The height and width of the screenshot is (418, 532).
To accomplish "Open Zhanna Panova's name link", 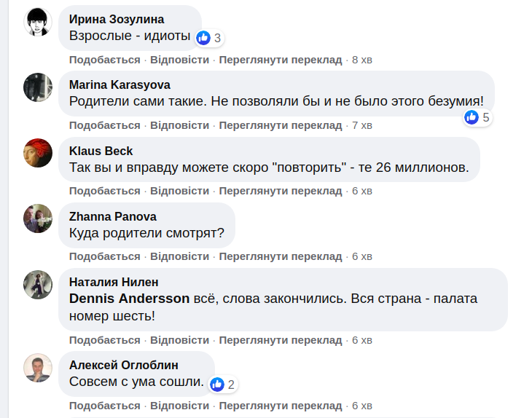I will coord(112,216).
